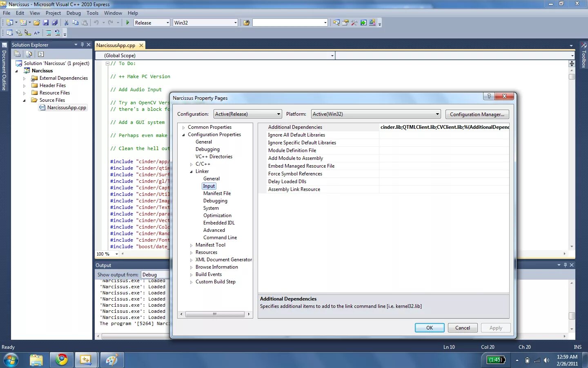Click Cancel in Property Pages dialog
Screen dimensions: 588x368
pyautogui.click(x=463, y=328)
